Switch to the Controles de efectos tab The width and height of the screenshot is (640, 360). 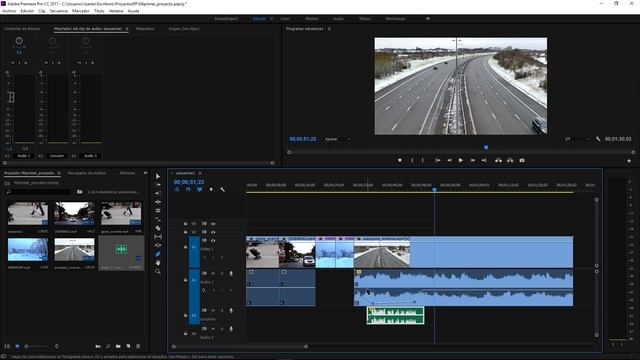pyautogui.click(x=22, y=29)
